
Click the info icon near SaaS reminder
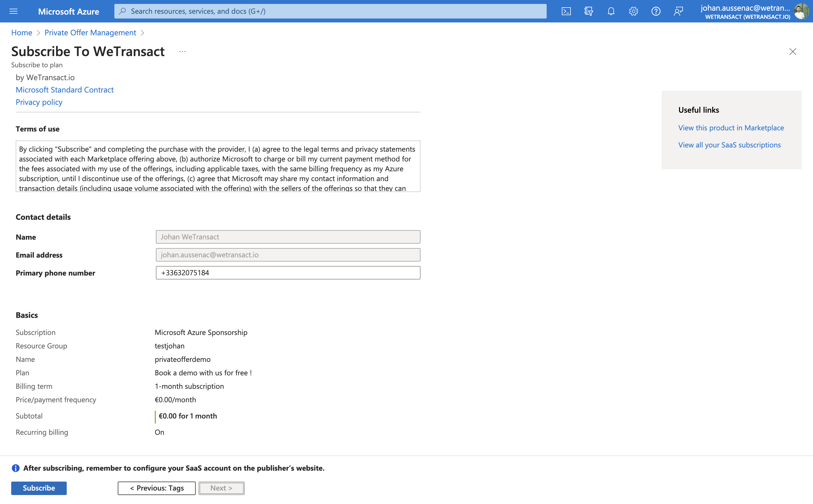click(15, 468)
